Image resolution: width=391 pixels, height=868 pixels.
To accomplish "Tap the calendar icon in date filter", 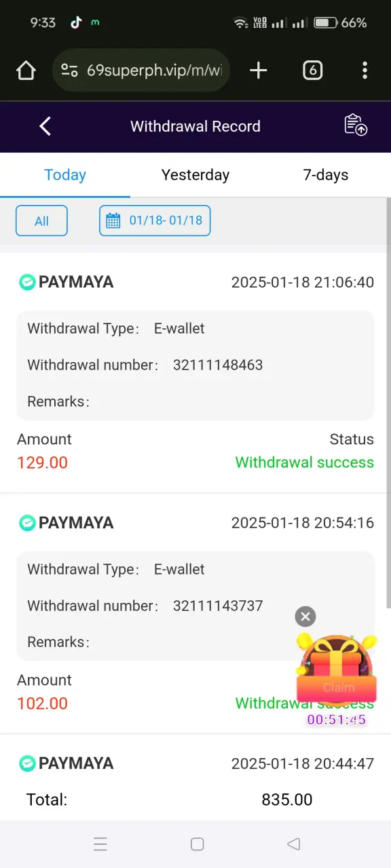I will (114, 220).
